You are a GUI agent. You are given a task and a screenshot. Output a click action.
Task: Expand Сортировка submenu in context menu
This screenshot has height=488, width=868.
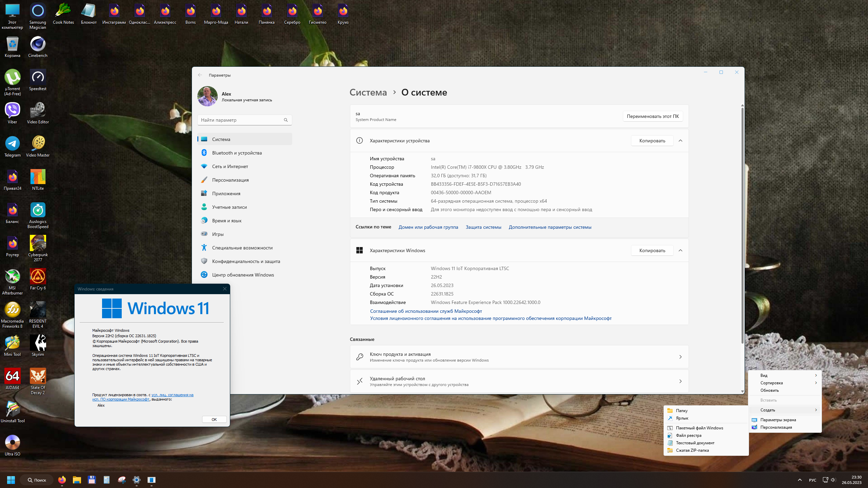pos(785,383)
